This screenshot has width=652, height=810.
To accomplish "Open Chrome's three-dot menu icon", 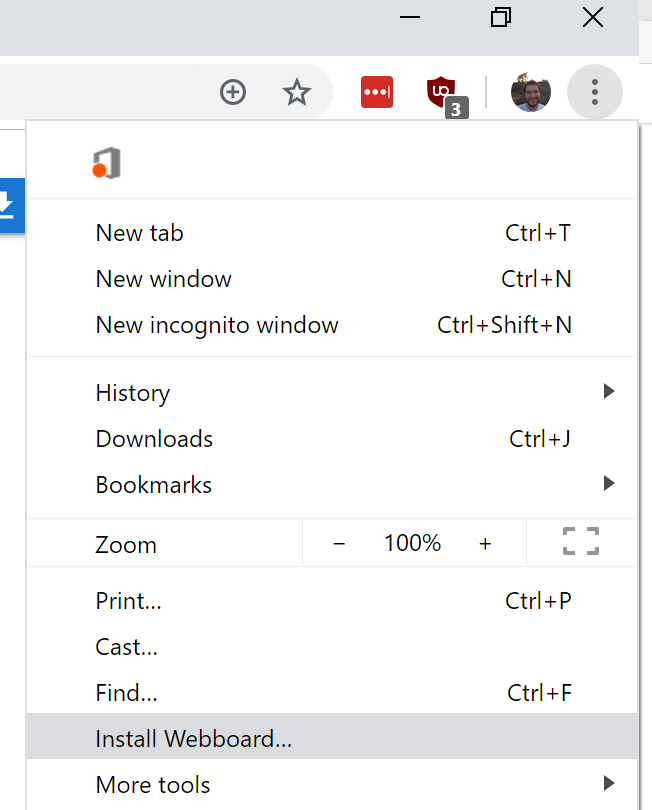I will coord(595,91).
